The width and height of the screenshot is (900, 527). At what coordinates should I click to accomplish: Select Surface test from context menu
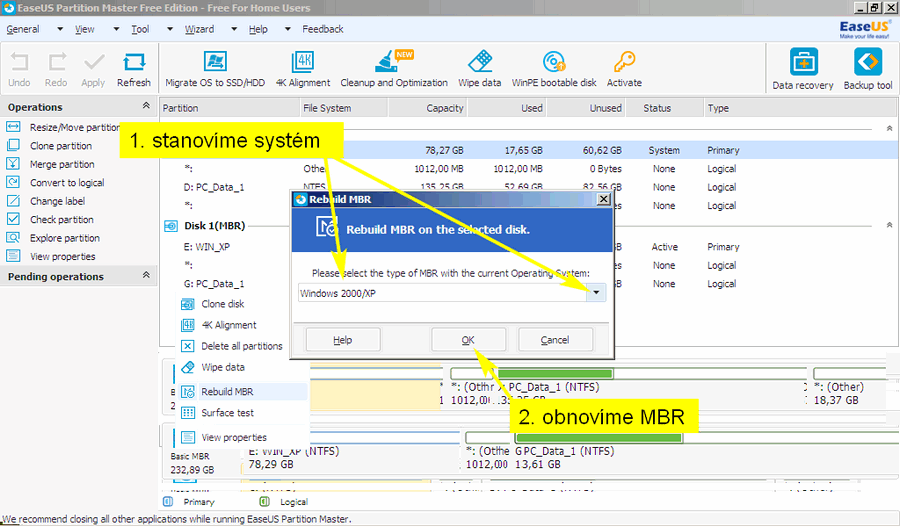pyautogui.click(x=227, y=412)
